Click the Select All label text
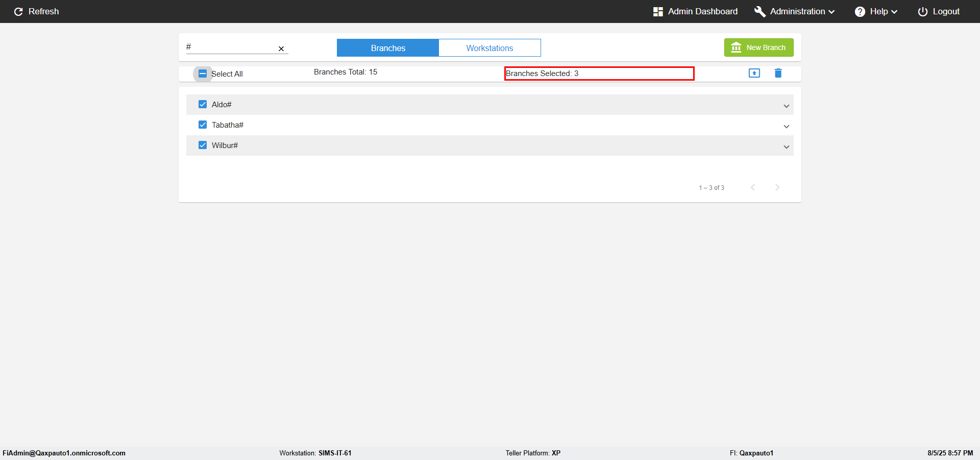Viewport: 980px width, 460px height. [227, 74]
